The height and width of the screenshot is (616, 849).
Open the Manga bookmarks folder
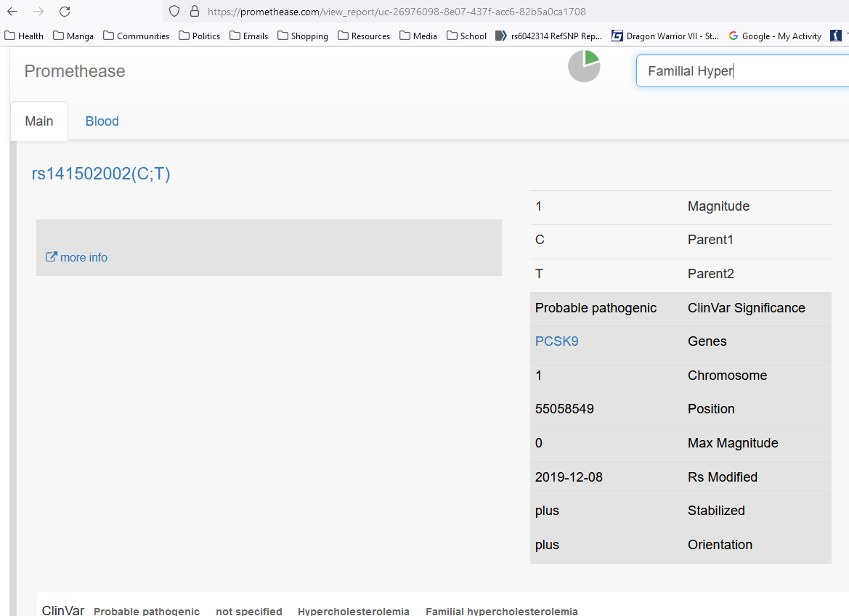tap(73, 36)
